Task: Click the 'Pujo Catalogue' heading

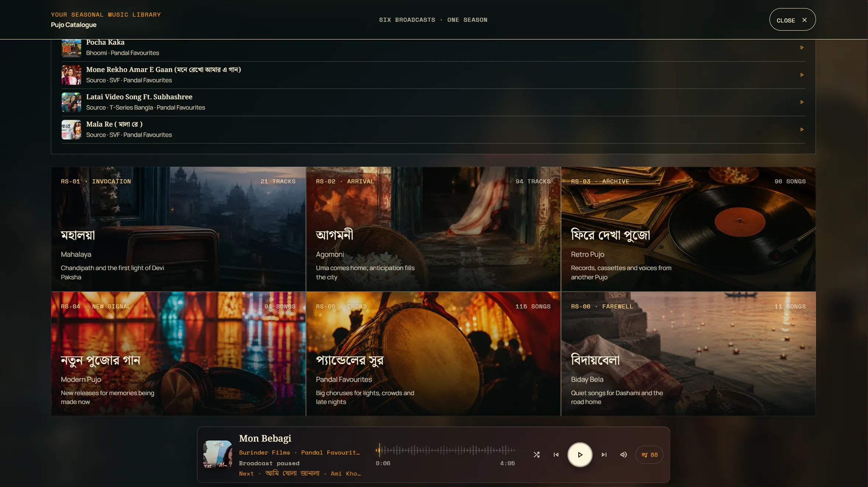Action: click(x=73, y=25)
